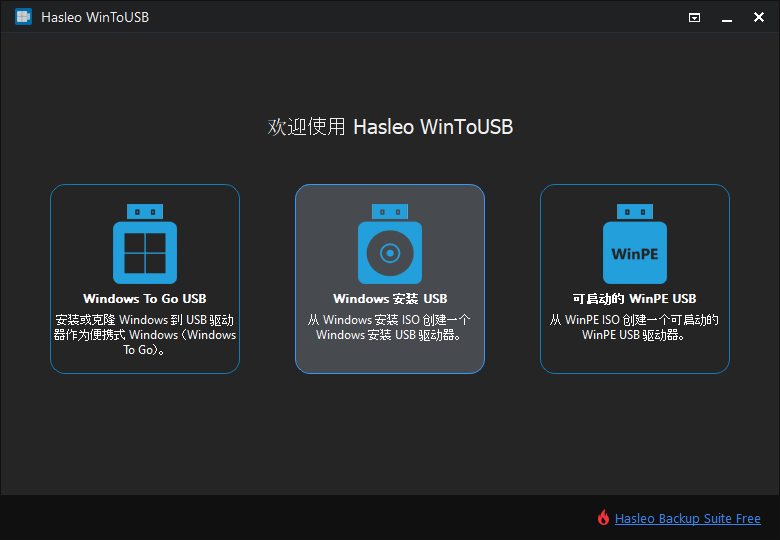780x540 pixels.
Task: Click the Windows To Go USB drive icon
Action: [x=145, y=244]
